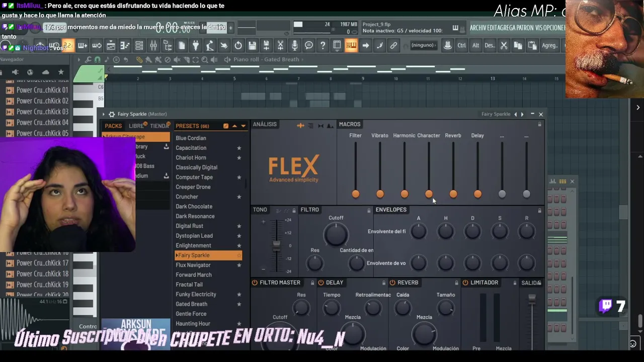The height and width of the screenshot is (362, 644).
Task: Select the spectrum lines analysis view icon
Action: [x=310, y=126]
